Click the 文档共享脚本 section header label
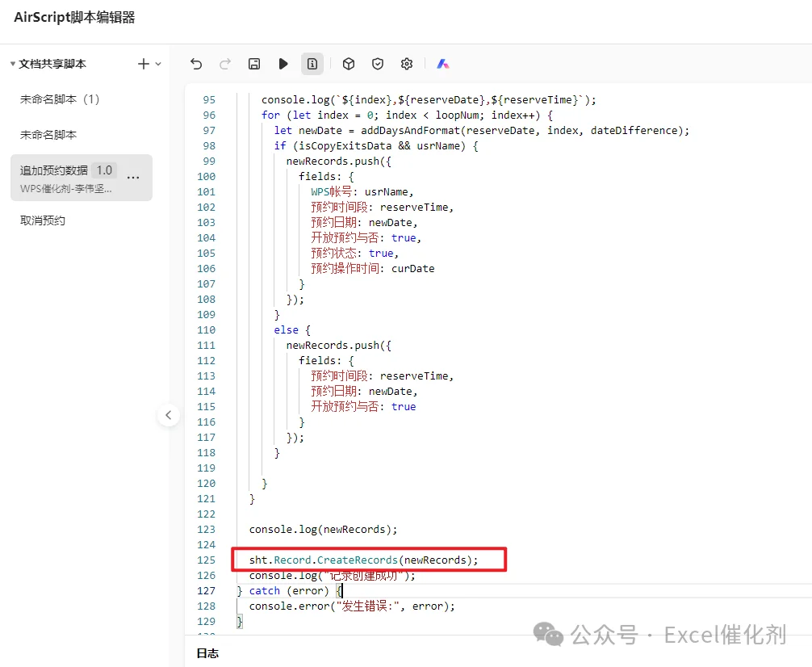This screenshot has width=812, height=667. click(52, 64)
